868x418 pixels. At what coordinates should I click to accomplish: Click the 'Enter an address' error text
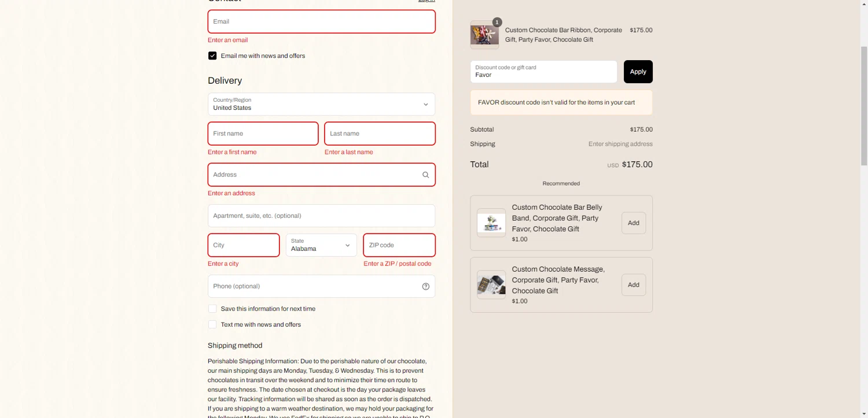point(231,193)
